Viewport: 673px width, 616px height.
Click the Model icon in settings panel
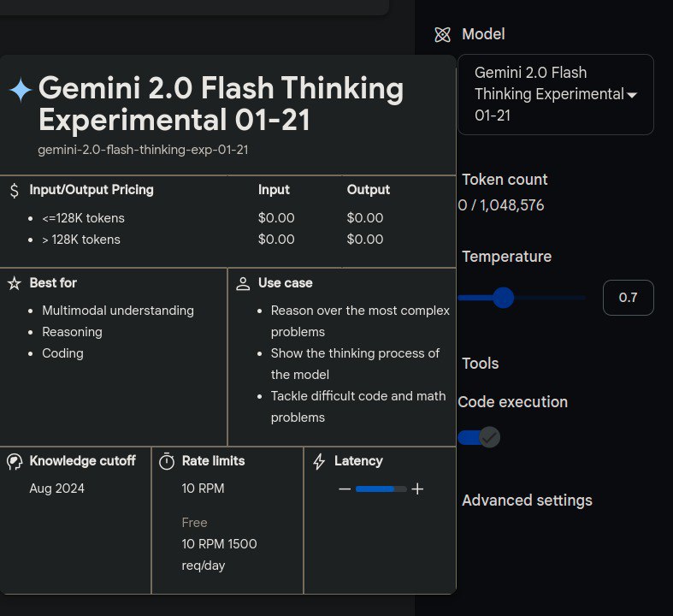tap(442, 34)
